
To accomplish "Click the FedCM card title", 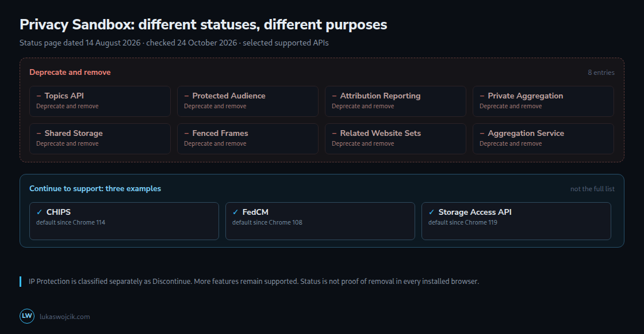I will [255, 212].
